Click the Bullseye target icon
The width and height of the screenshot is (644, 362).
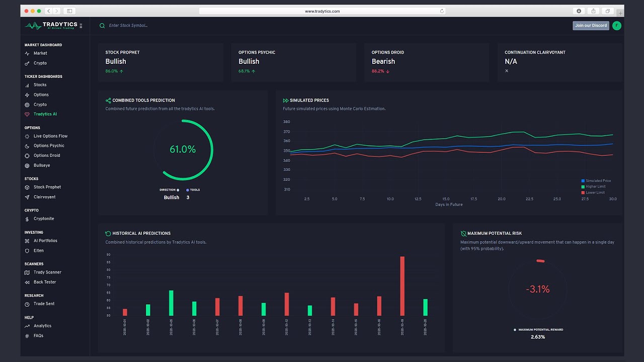click(x=27, y=165)
